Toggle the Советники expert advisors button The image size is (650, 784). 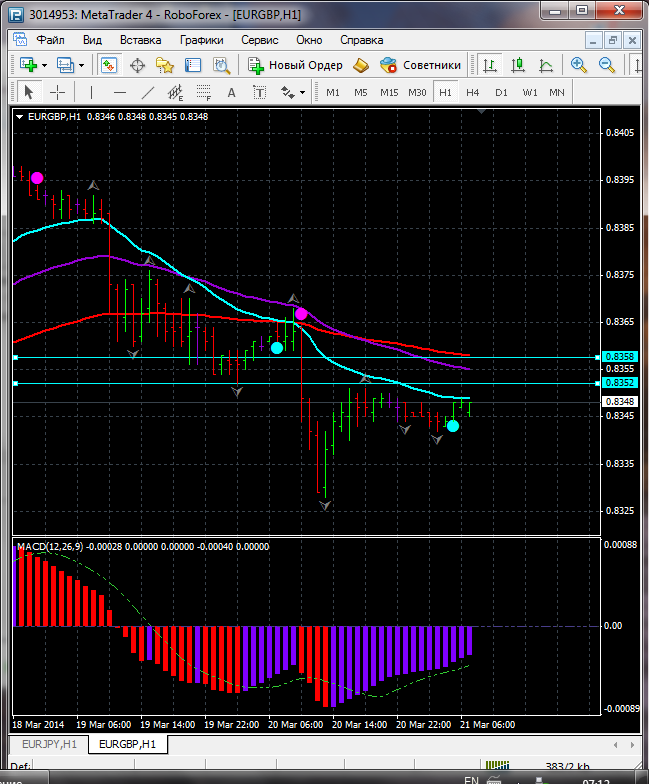click(420, 65)
